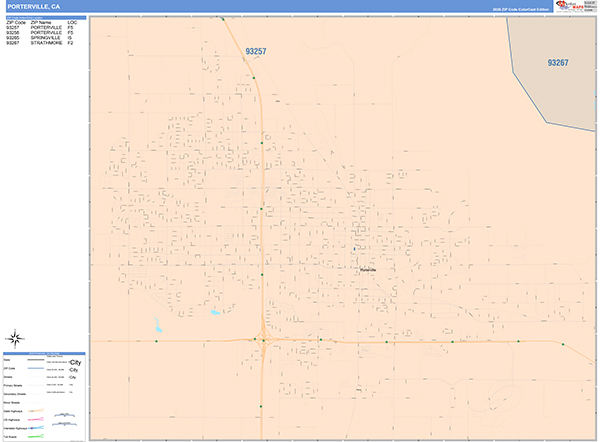Screen dimensions: 600x442
Task: Select the 93265 SPRINGVILLE row in the index
Action: tap(40, 38)
